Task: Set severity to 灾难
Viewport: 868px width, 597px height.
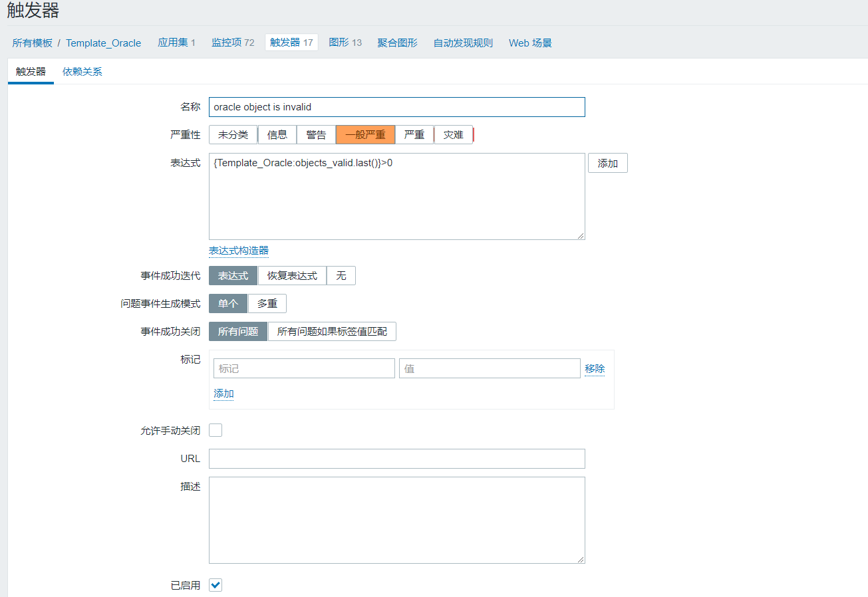Action: click(453, 134)
